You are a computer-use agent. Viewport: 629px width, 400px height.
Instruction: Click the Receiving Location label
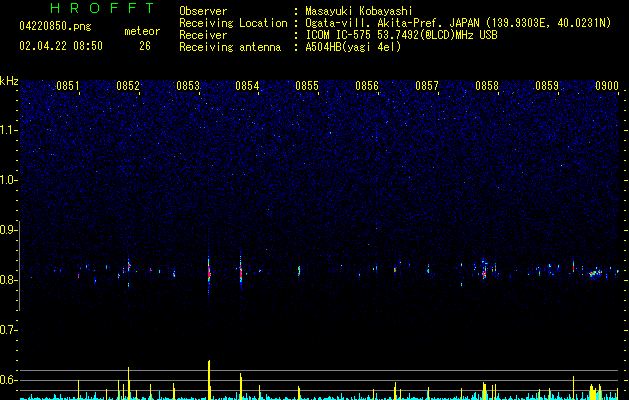coord(233,23)
